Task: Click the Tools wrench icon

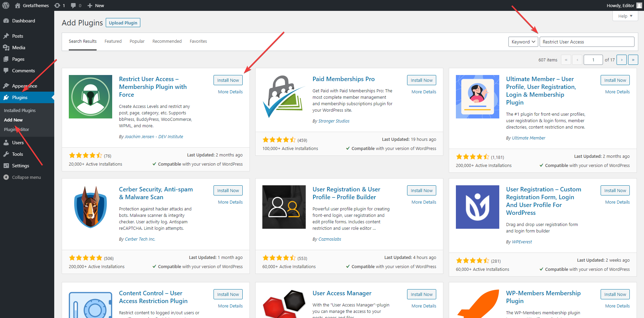Action: pyautogui.click(x=6, y=154)
